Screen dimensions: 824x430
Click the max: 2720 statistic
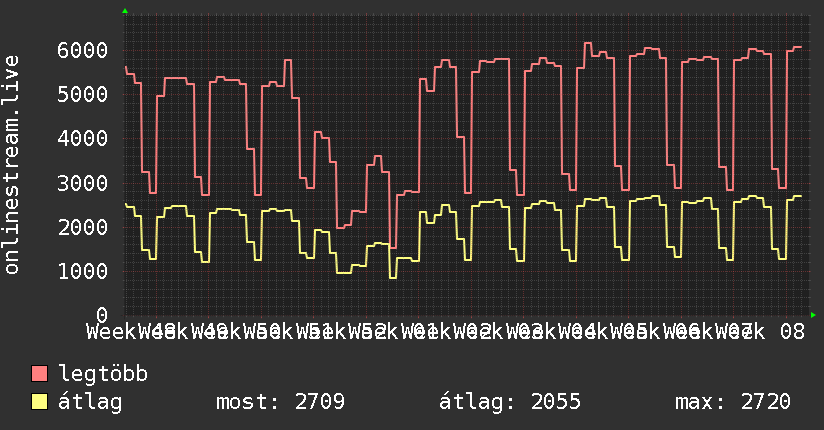[x=733, y=402]
